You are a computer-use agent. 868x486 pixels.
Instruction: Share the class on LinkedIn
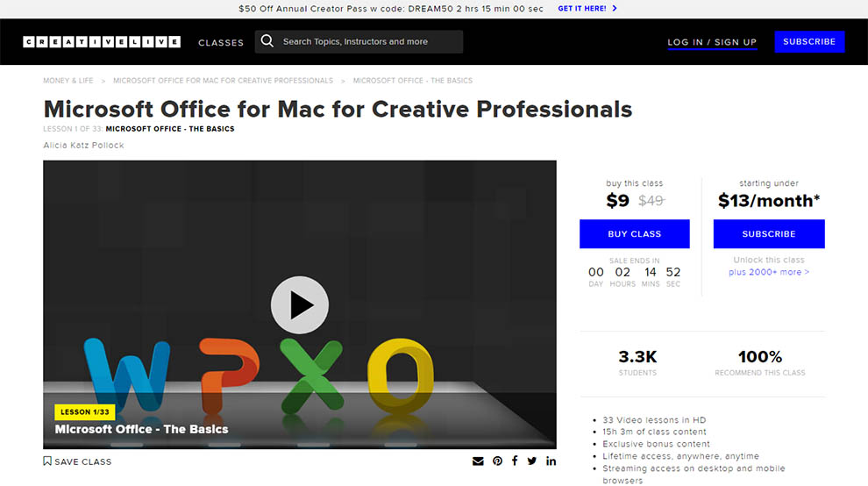551,461
